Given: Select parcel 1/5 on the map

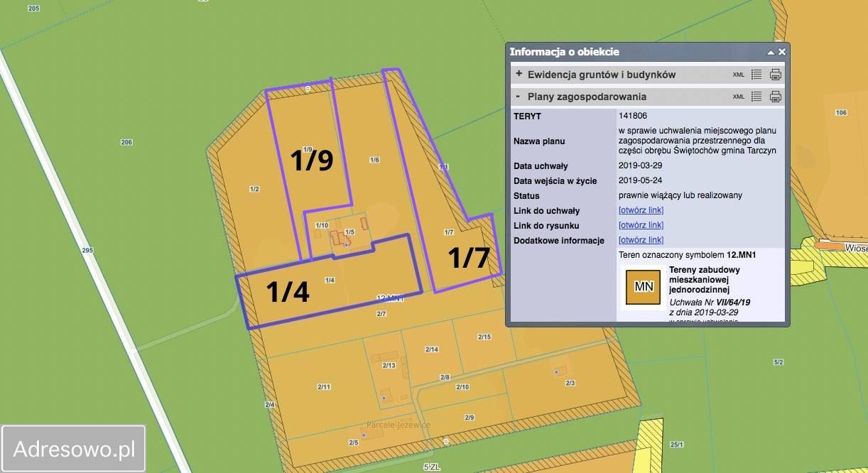Looking at the screenshot, I should [x=349, y=232].
